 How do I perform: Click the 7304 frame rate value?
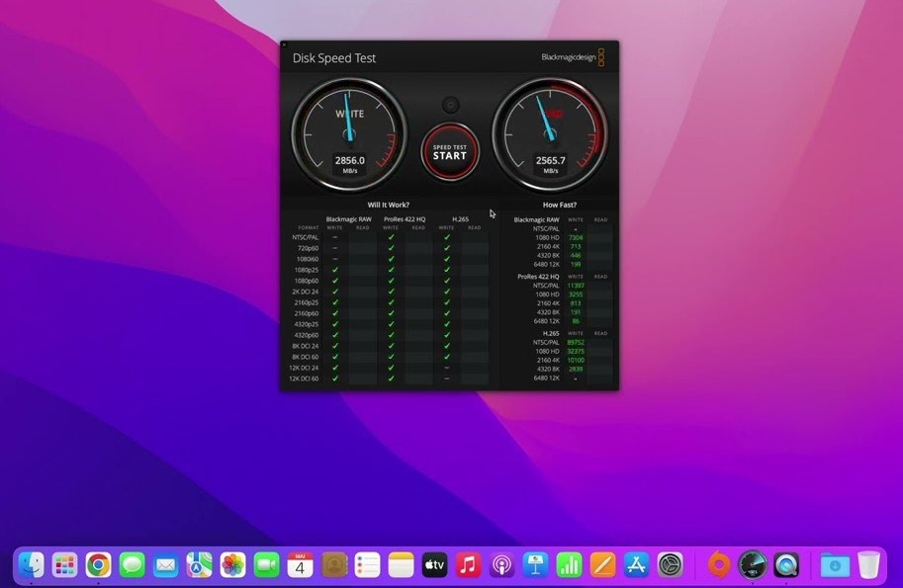(x=576, y=237)
